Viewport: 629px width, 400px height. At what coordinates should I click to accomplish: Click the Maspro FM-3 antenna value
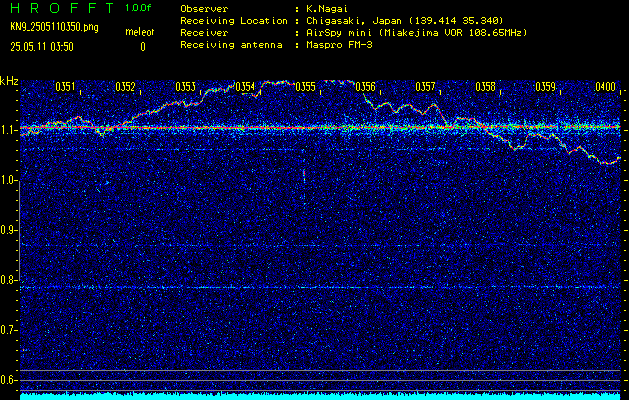[x=339, y=45]
